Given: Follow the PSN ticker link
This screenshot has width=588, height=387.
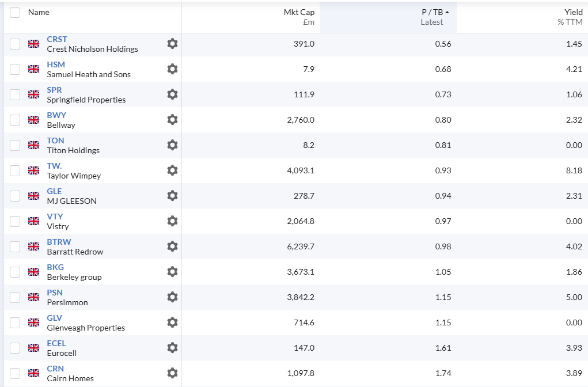Looking at the screenshot, I should pos(55,293).
